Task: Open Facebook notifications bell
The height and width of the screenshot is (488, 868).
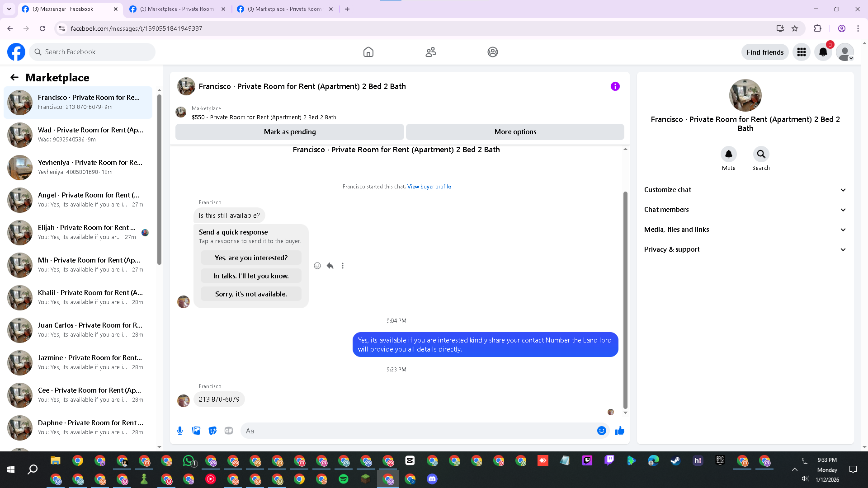Action: click(x=823, y=52)
